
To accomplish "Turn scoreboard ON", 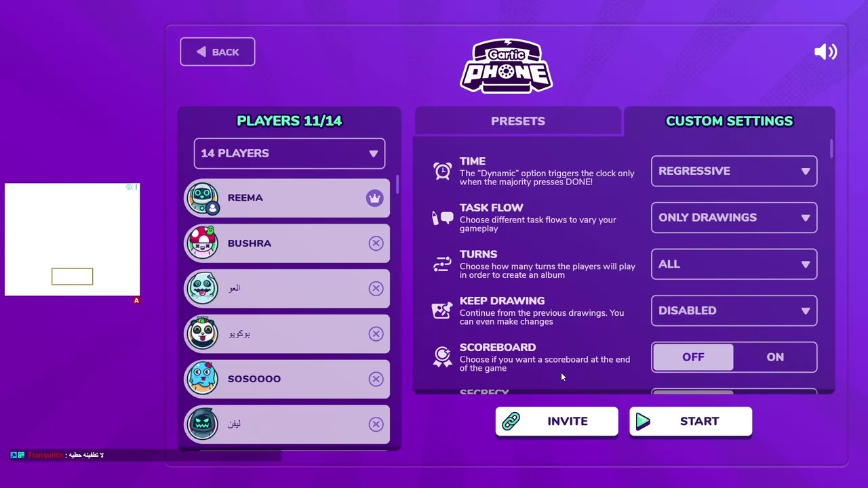I will [x=774, y=357].
